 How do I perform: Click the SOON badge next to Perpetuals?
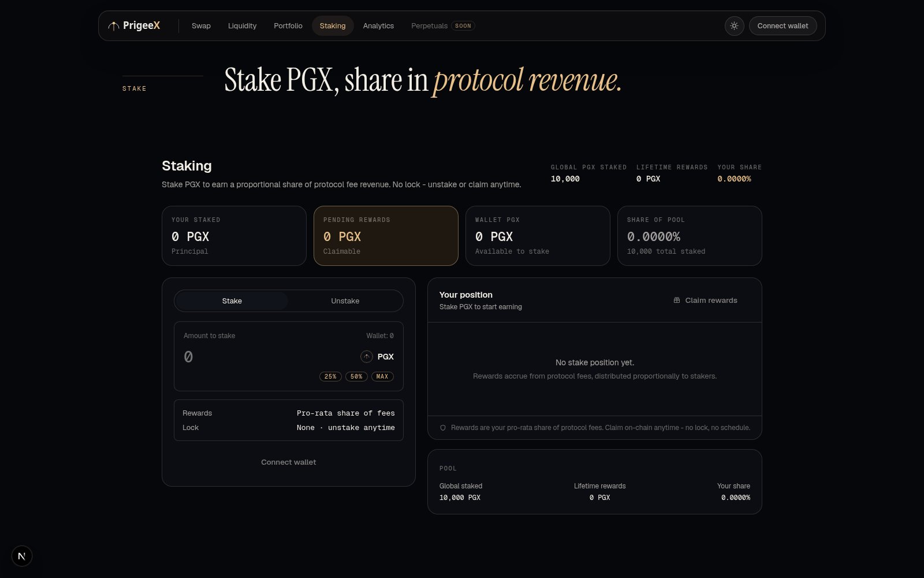click(x=463, y=26)
